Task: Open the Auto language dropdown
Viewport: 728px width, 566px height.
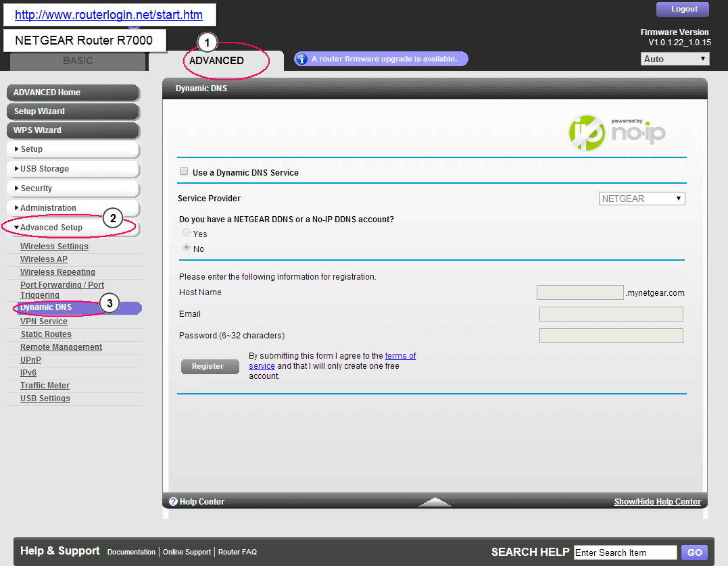Action: [675, 59]
